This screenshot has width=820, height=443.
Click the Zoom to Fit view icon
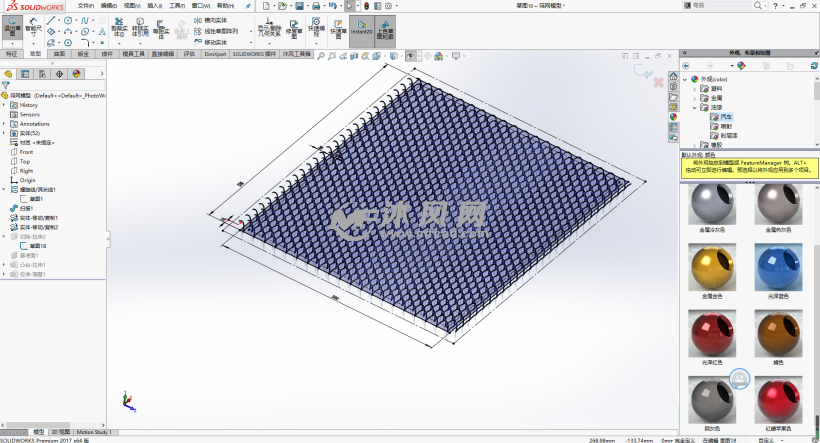pos(321,56)
